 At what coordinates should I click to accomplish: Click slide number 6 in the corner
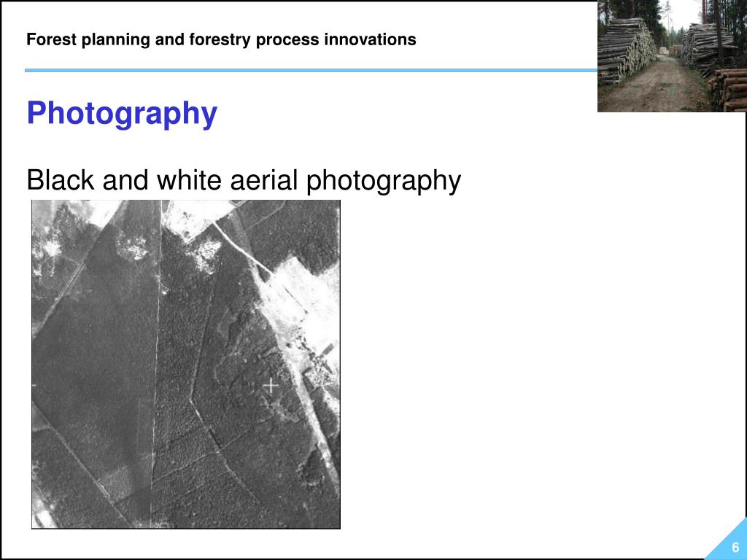point(735,547)
